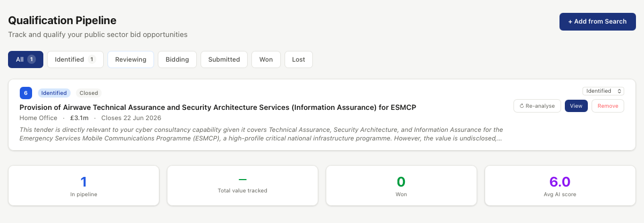644x223 pixels.
Task: Click the count badge on All tab
Action: [32, 60]
